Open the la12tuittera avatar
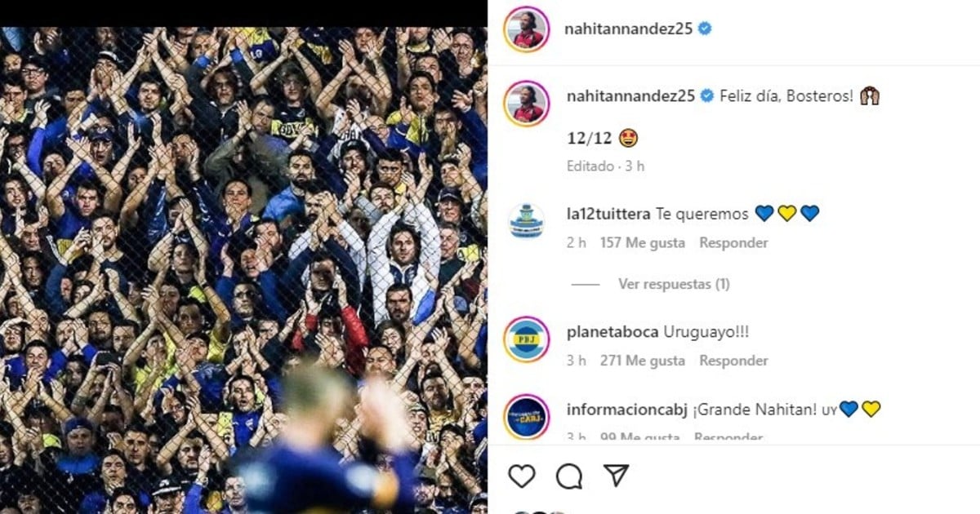The width and height of the screenshot is (980, 514). click(526, 221)
